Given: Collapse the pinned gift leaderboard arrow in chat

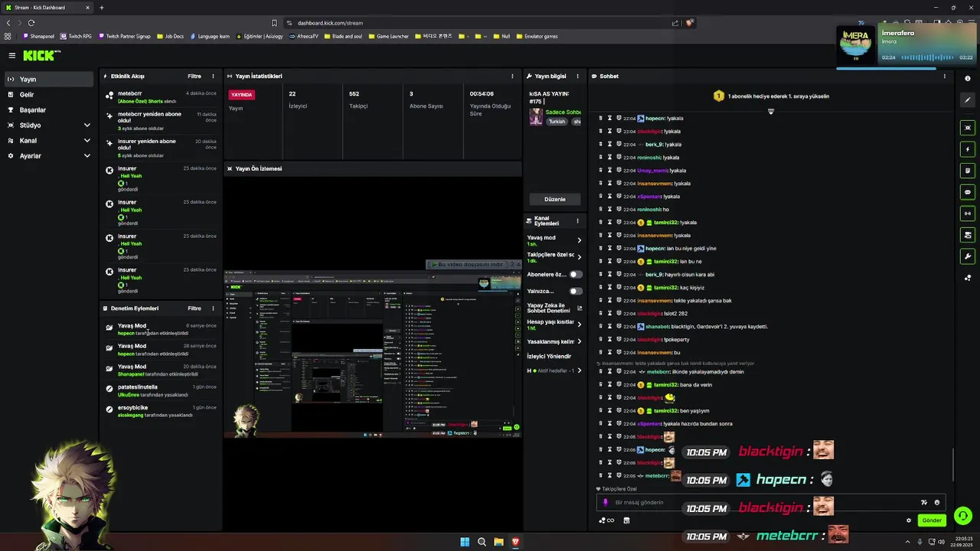Looking at the screenshot, I should click(771, 112).
